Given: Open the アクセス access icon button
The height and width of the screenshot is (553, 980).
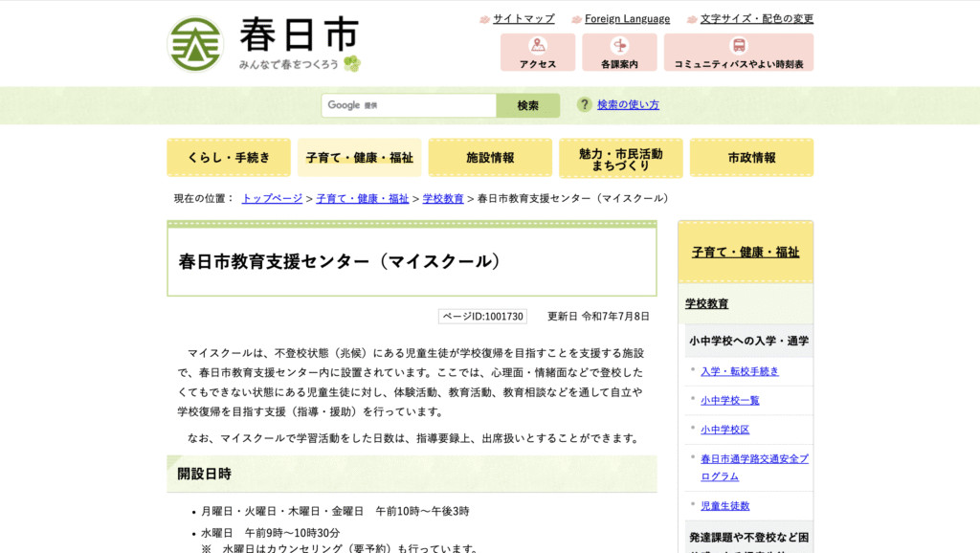Looking at the screenshot, I should coord(538,53).
